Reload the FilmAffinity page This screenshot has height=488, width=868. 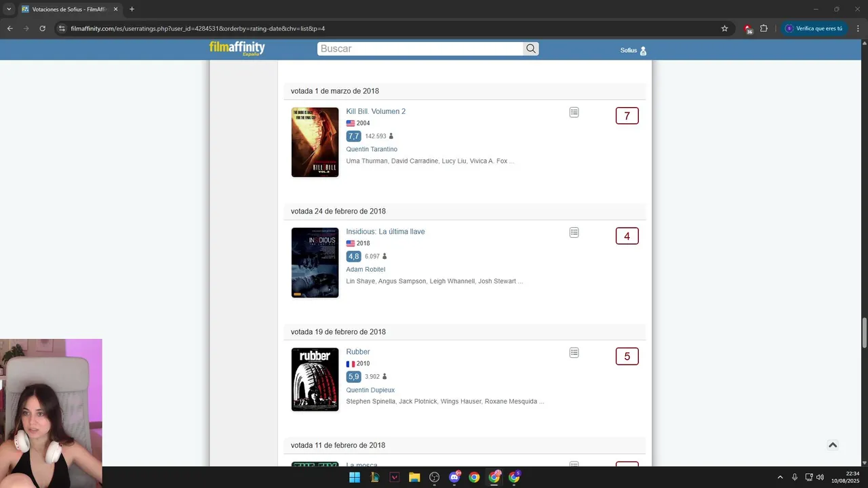pyautogui.click(x=42, y=28)
